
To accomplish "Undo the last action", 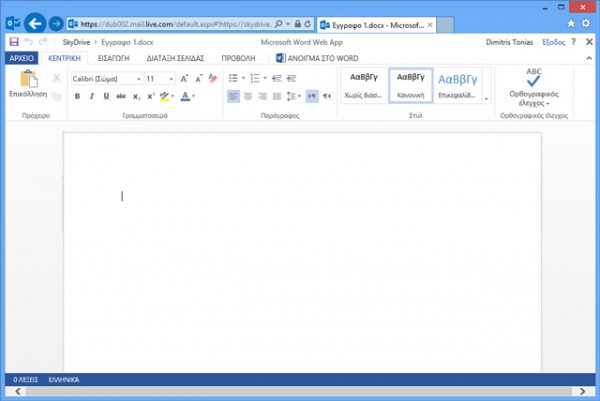I will (29, 42).
